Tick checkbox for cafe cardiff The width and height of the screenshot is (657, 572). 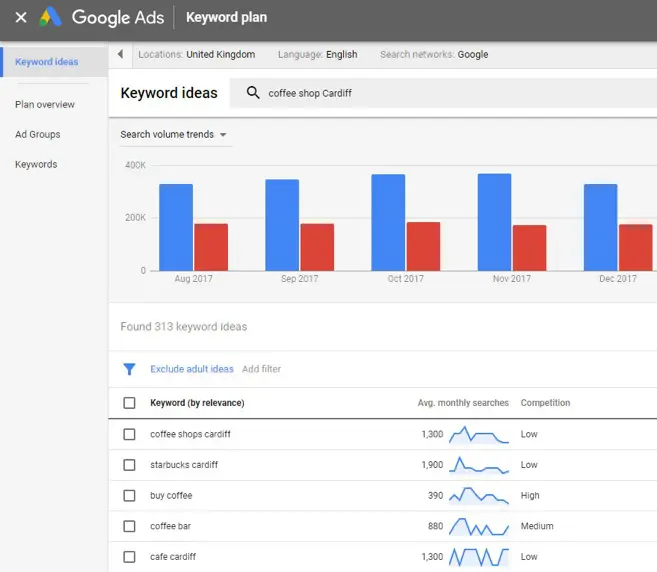pyautogui.click(x=129, y=556)
